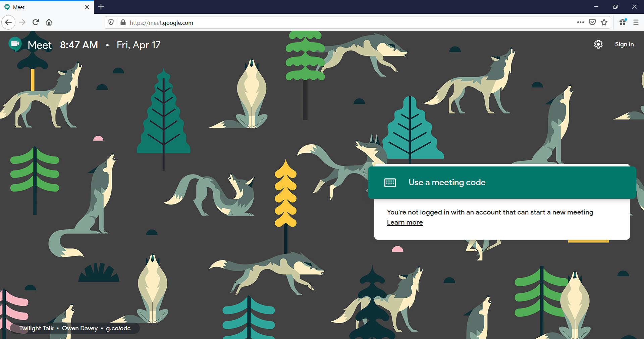Open Meet settings gear icon

point(598,44)
